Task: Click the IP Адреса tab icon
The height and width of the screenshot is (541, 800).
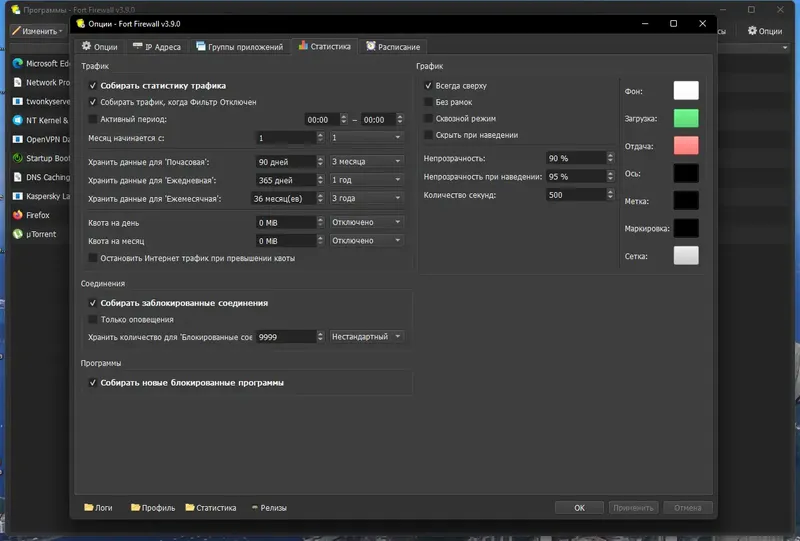Action: [137, 46]
